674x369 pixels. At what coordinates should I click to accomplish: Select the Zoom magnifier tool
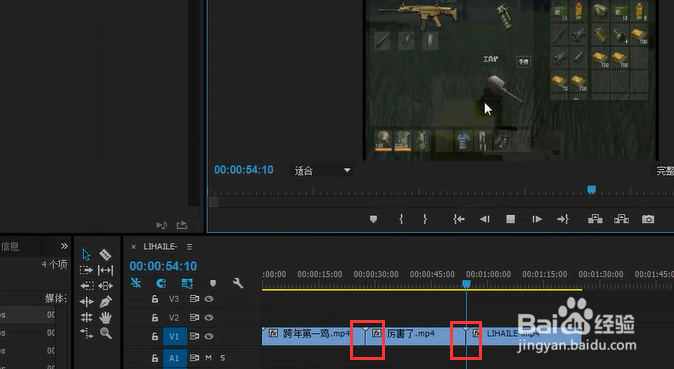(x=105, y=333)
